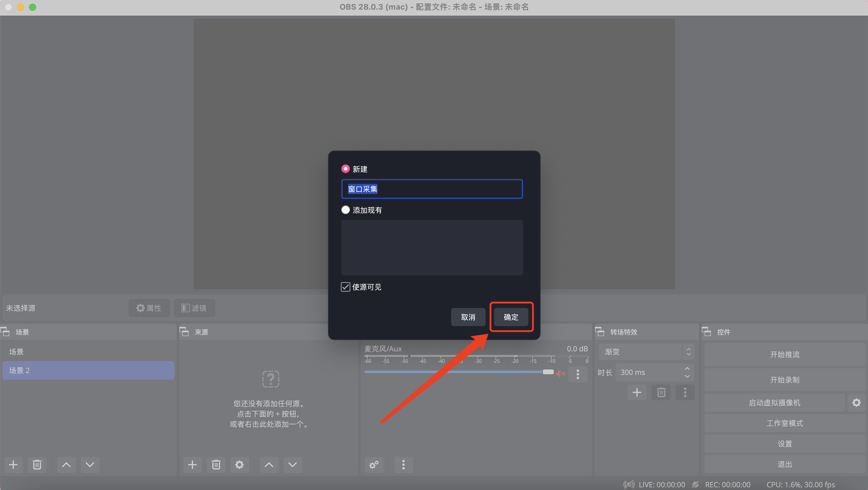
Task: Increase the 时长 duration stepper
Action: tap(687, 369)
